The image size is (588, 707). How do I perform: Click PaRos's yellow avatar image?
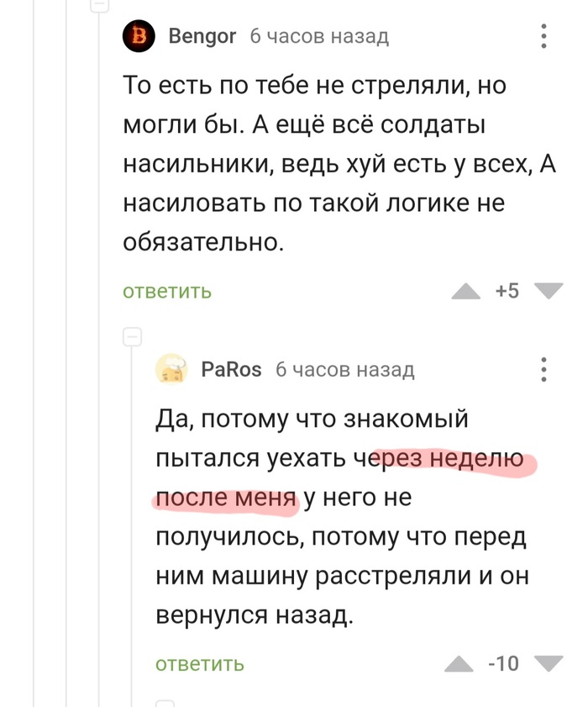(x=172, y=369)
